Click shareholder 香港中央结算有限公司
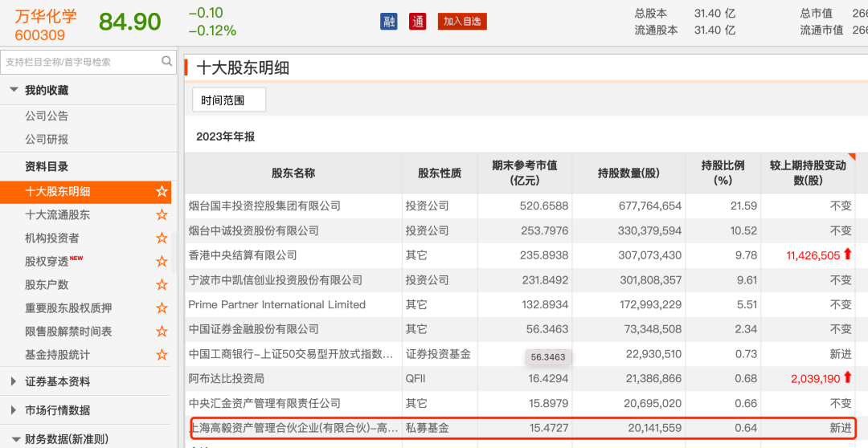 (x=243, y=255)
